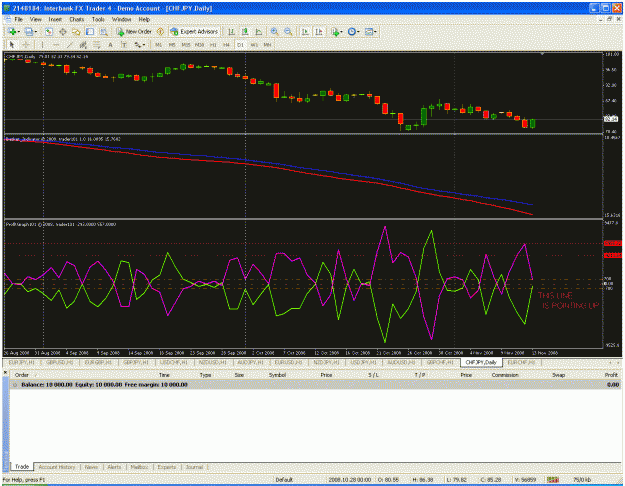625x486 pixels.
Task: Click the Zoom Out magnifier icon
Action: [288, 31]
